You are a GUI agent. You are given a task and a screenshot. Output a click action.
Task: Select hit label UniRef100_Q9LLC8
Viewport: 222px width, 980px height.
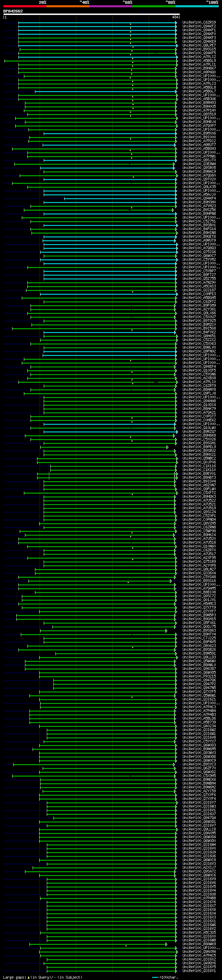[x=199, y=829]
